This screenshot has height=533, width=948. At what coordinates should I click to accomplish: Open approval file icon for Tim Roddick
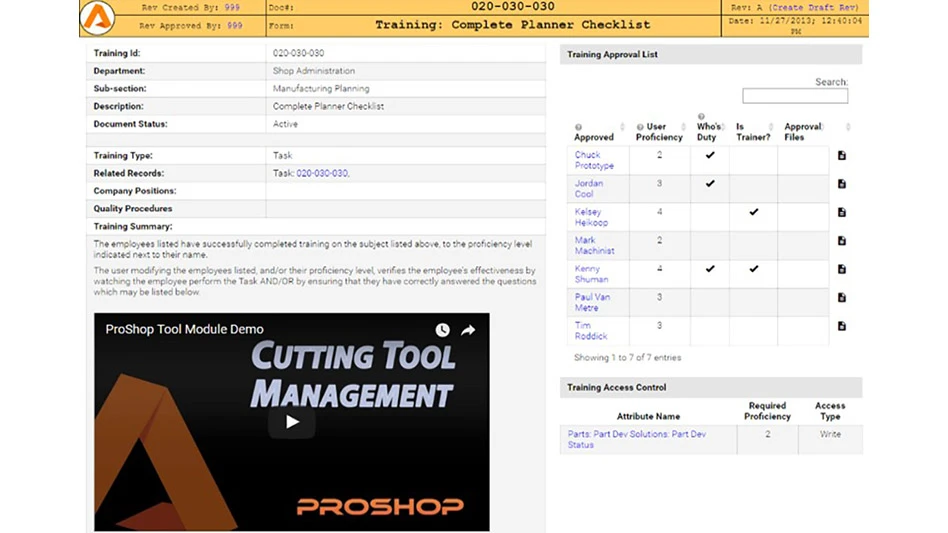click(842, 326)
